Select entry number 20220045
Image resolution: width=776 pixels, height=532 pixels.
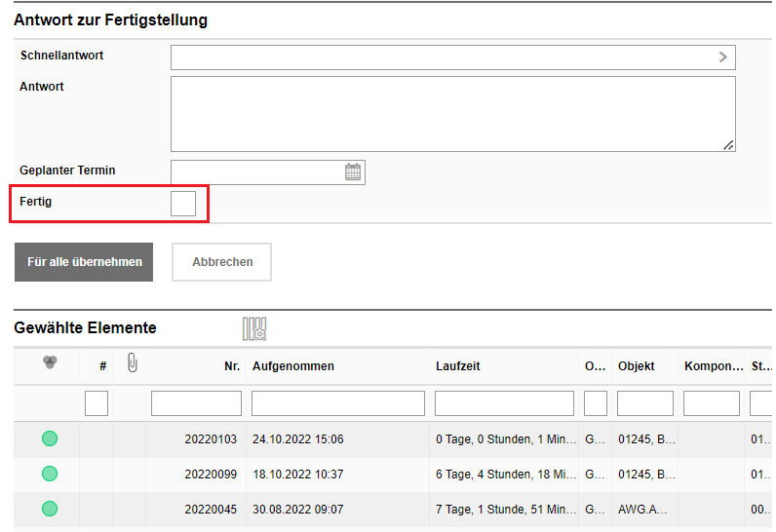tap(211, 510)
